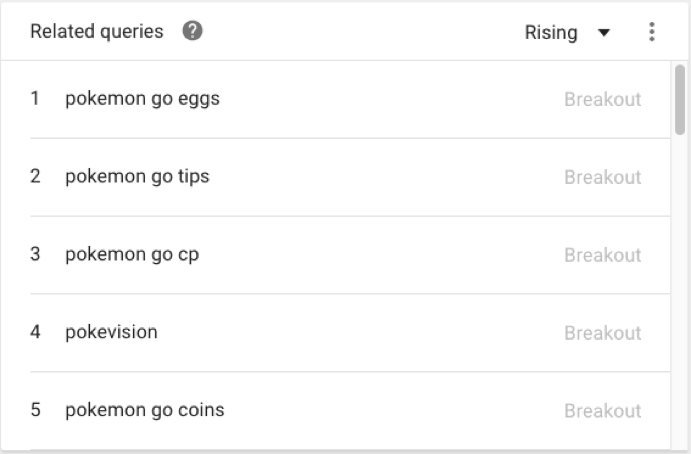Open the "pokemon go eggs" query
The image size is (691, 454).
coord(142,99)
